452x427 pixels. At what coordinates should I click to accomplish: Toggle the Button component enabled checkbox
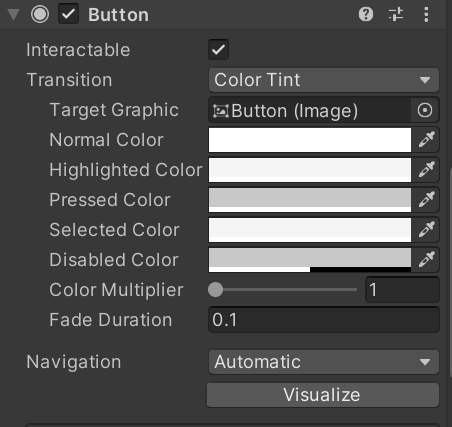pyautogui.click(x=68, y=14)
